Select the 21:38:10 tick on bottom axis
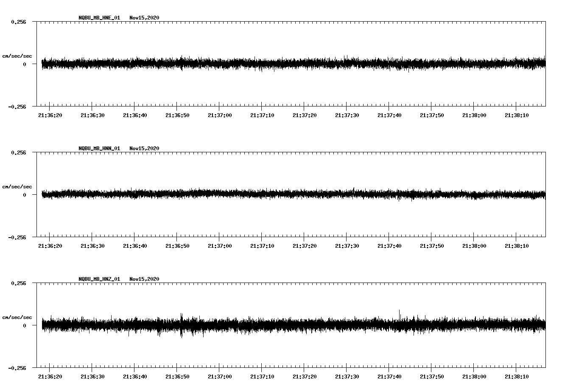This screenshot has height=392, width=576. coord(516,375)
